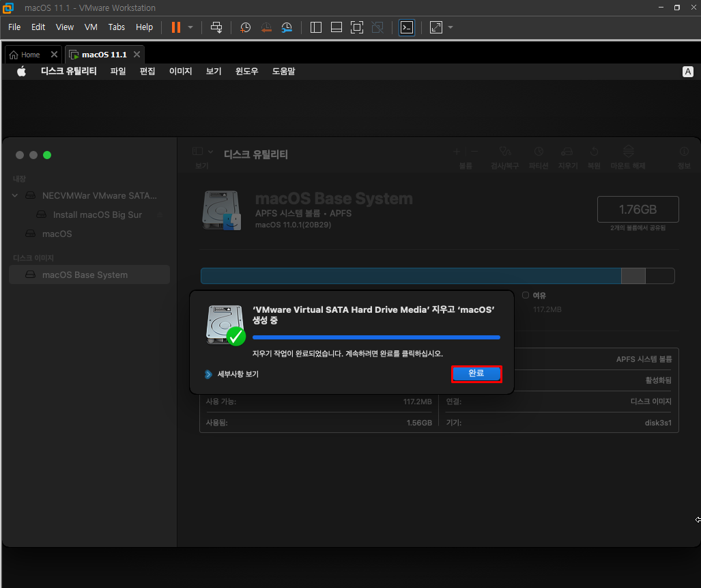Image resolution: width=701 pixels, height=588 pixels.
Task: Open the snapshot manager
Action: pyautogui.click(x=287, y=27)
